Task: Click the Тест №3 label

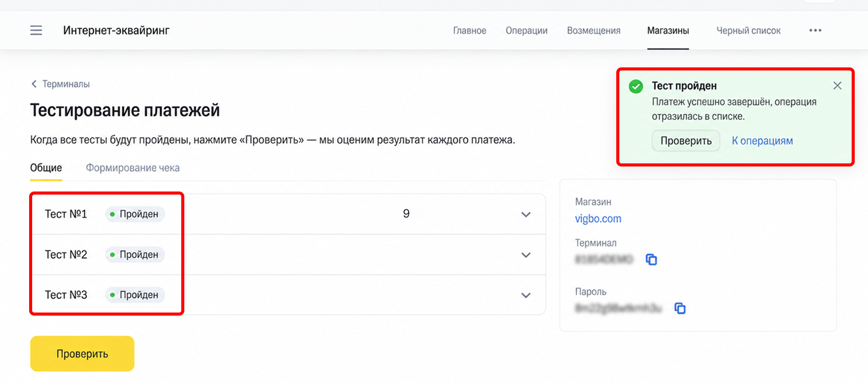Action: click(66, 295)
